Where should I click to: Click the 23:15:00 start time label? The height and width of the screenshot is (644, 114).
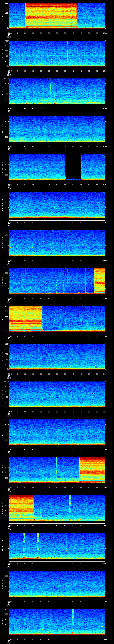pos(9,71)
